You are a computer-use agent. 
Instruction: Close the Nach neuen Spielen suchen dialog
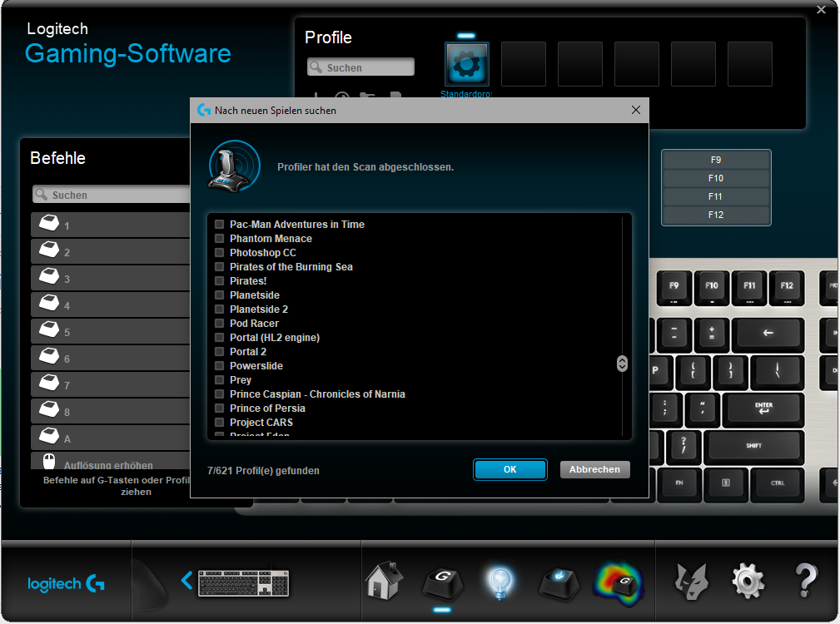pos(636,110)
